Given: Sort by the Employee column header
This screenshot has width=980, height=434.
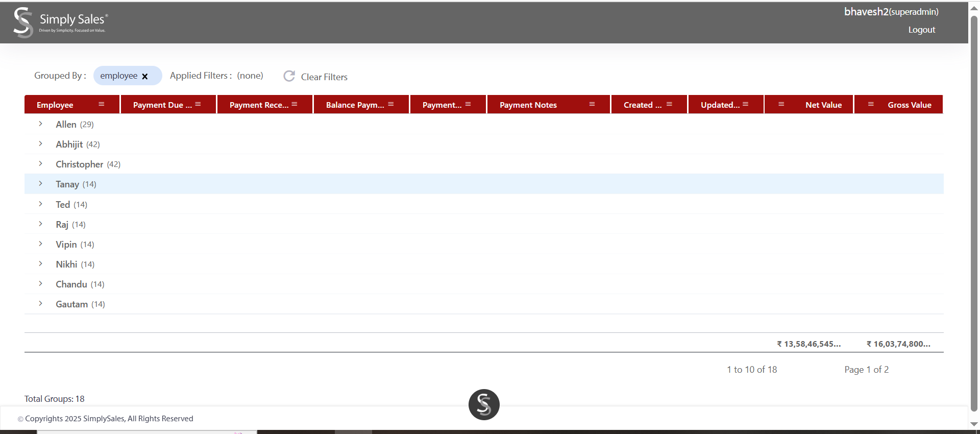Looking at the screenshot, I should tap(55, 105).
